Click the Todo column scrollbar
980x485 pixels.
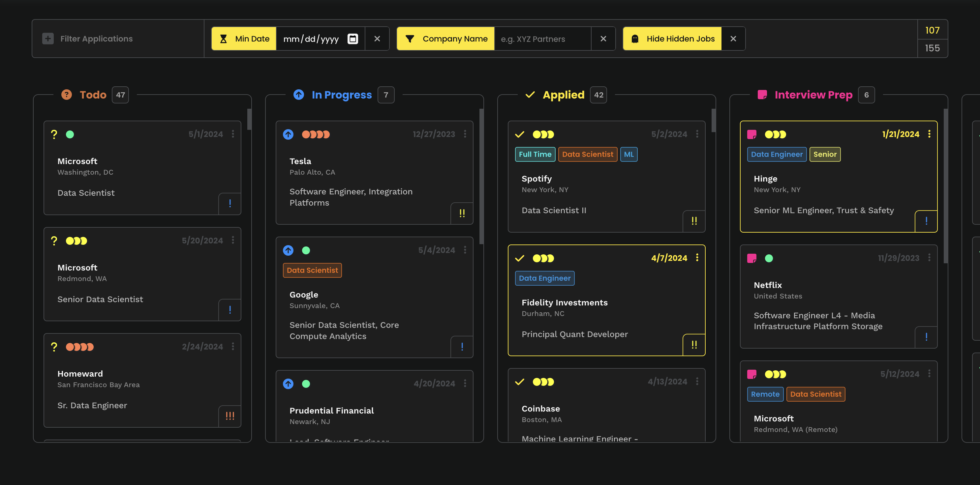click(x=249, y=119)
